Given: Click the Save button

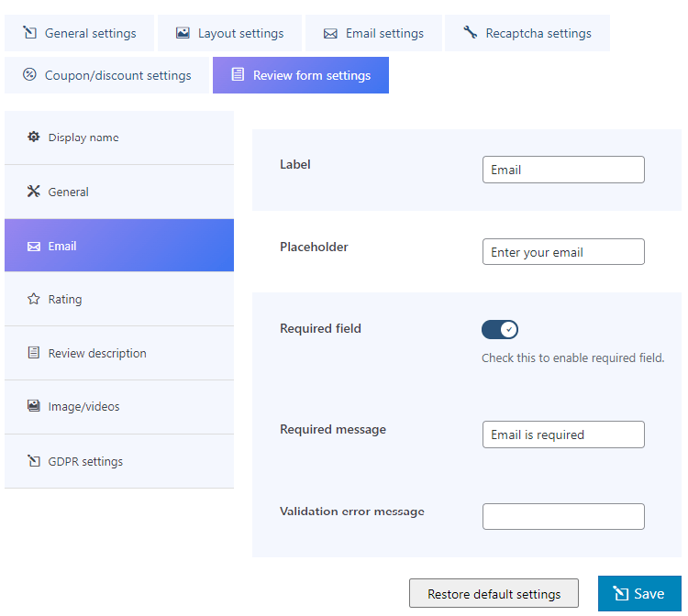Looking at the screenshot, I should (x=639, y=593).
